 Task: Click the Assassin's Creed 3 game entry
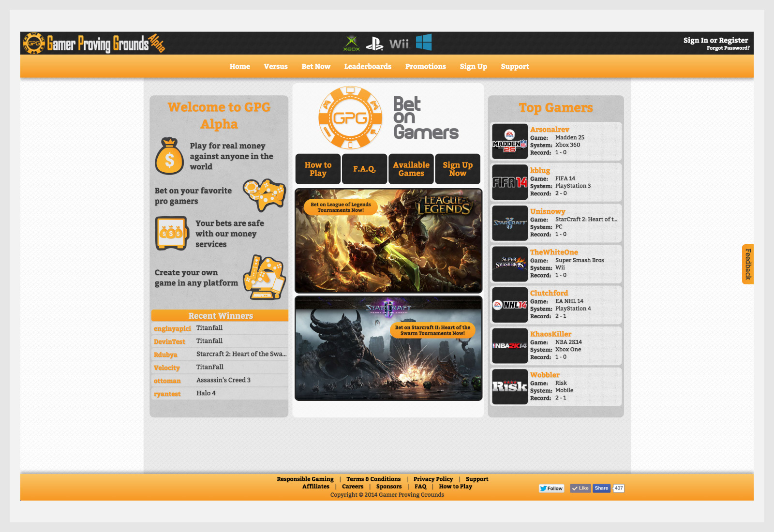click(x=223, y=380)
